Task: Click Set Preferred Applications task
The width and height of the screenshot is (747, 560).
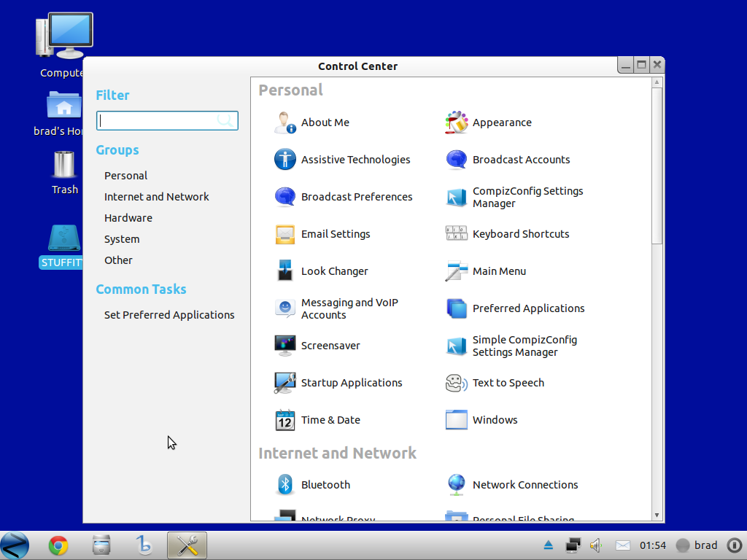Action: [169, 315]
